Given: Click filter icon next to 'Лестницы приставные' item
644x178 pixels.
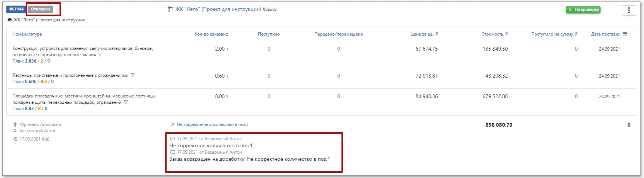Looking at the screenshot, I should (133, 75).
